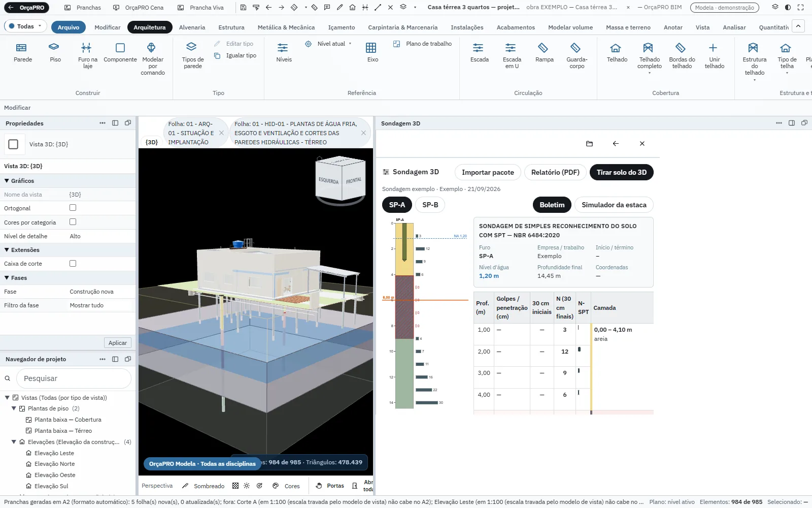The image size is (812, 508).
Task: Go back in Sondagem 3D panel
Action: click(x=616, y=144)
